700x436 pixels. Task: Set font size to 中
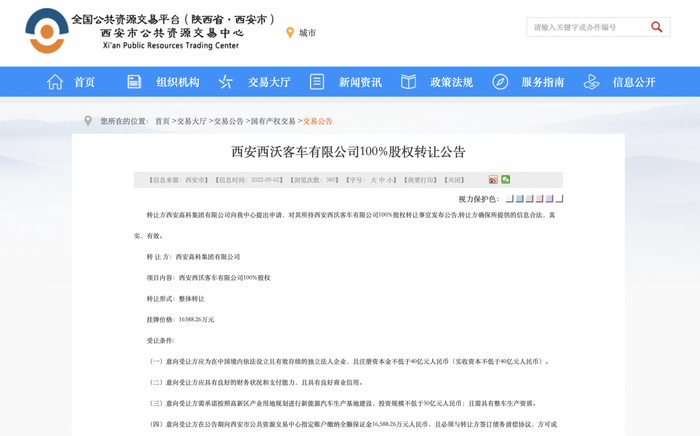382,180
